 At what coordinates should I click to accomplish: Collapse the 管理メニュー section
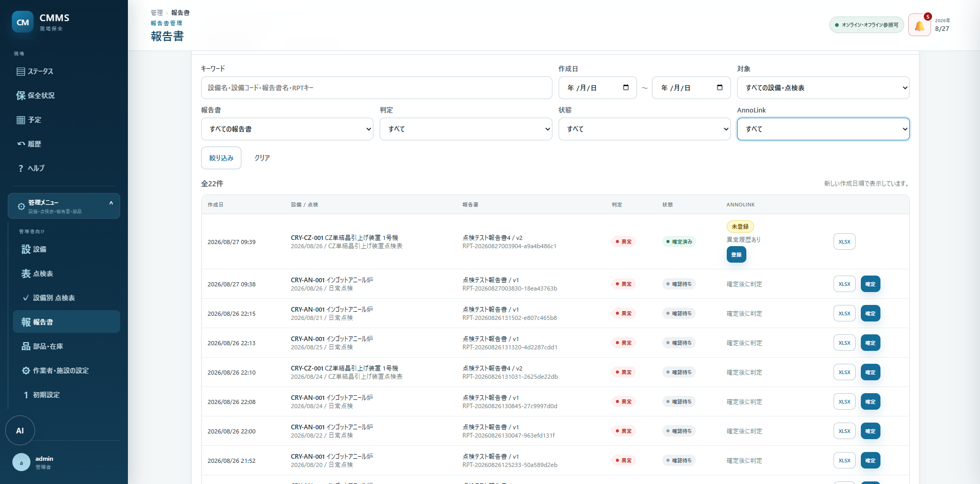[64, 206]
